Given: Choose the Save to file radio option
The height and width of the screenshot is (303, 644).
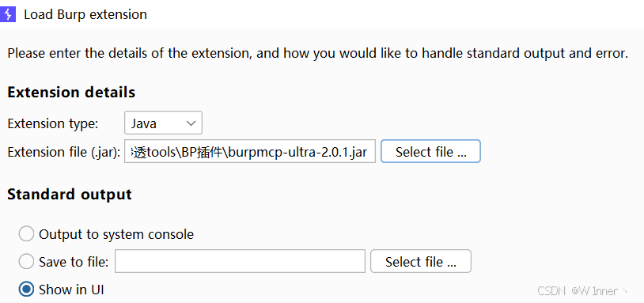Looking at the screenshot, I should [26, 262].
